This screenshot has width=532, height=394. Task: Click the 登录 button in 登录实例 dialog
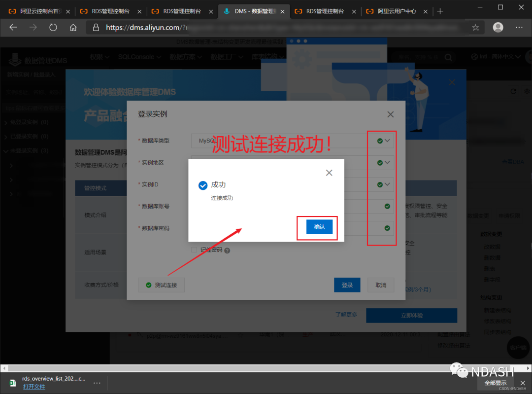[347, 285]
